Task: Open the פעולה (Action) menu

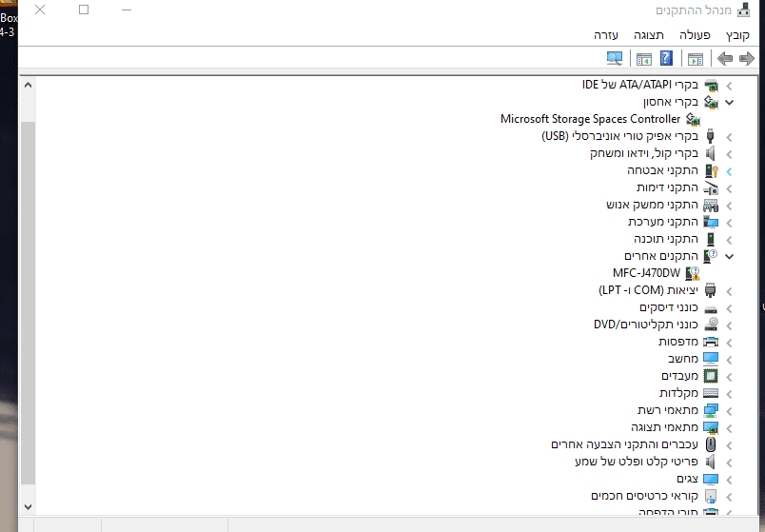Action: click(695, 35)
